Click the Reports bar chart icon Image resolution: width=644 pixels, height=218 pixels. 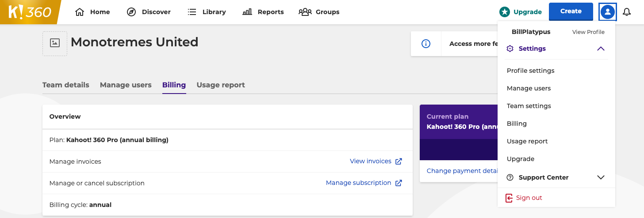pos(247,12)
